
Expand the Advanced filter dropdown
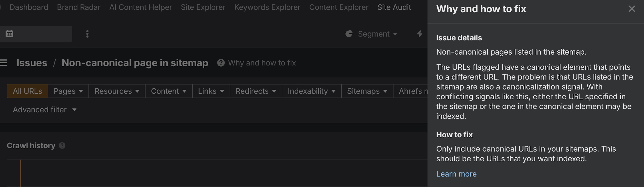click(x=45, y=109)
